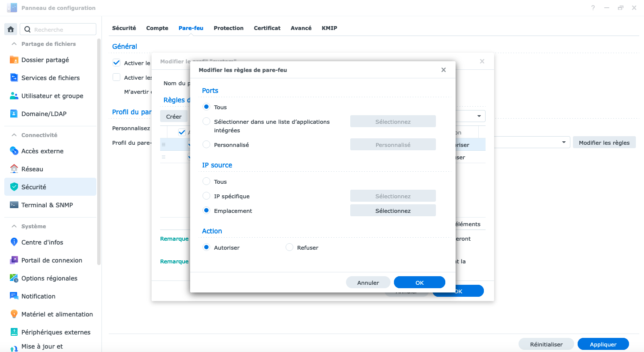Viewport: 644px width, 352px height.
Task: Select the Personnalisé ports radio option
Action: [206, 145]
